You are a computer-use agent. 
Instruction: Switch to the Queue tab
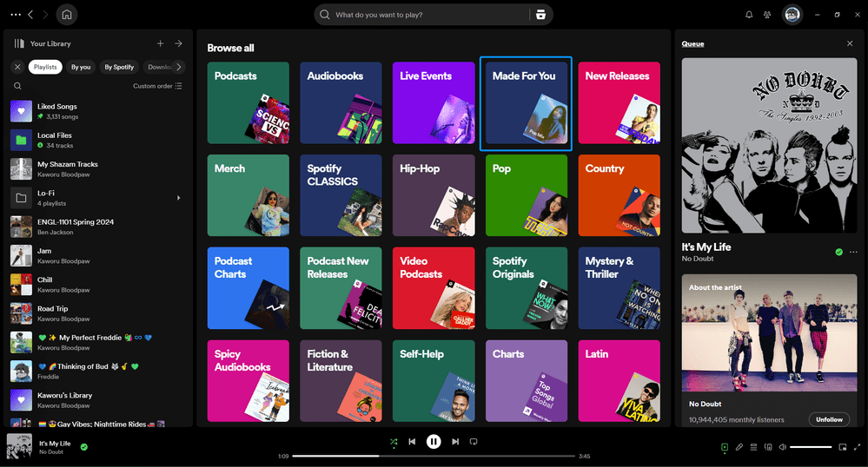coord(692,43)
